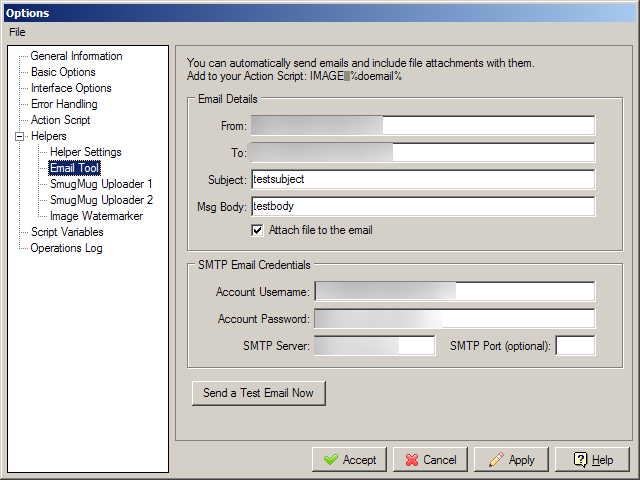This screenshot has width=640, height=480.
Task: Click the Account Username field
Action: point(455,291)
